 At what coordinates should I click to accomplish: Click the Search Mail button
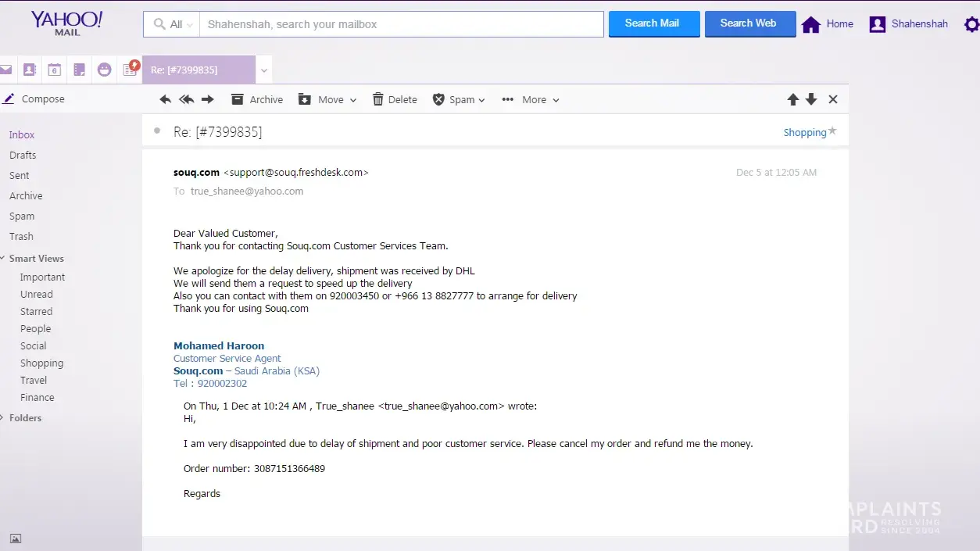[x=654, y=23]
